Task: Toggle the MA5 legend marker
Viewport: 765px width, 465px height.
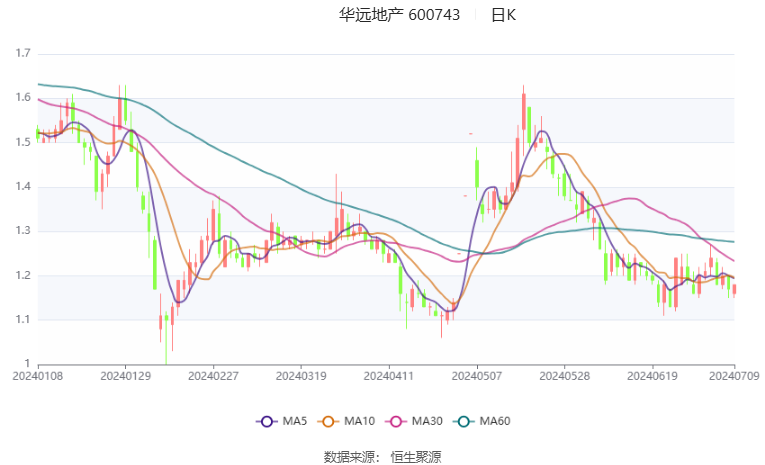Action: (x=267, y=422)
